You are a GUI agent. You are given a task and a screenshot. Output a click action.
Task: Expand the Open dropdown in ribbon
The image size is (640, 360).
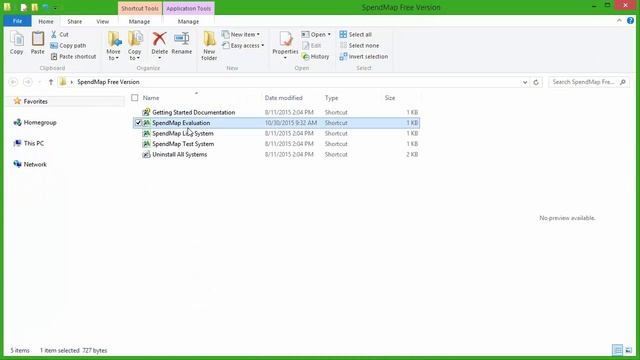pyautogui.click(x=316, y=35)
